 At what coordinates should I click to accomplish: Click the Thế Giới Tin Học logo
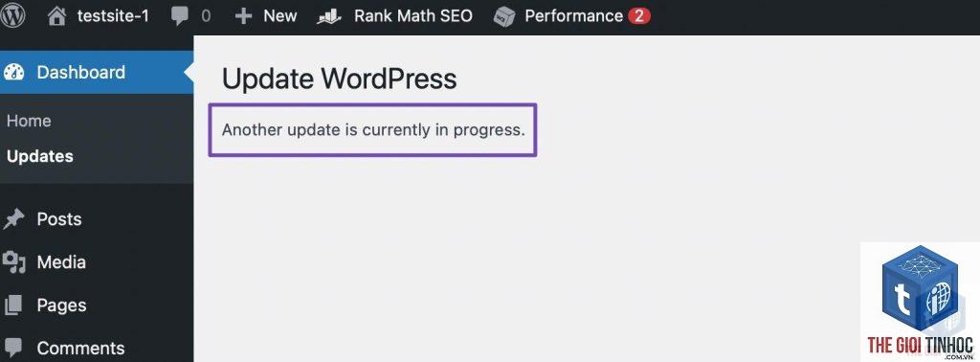click(x=920, y=302)
